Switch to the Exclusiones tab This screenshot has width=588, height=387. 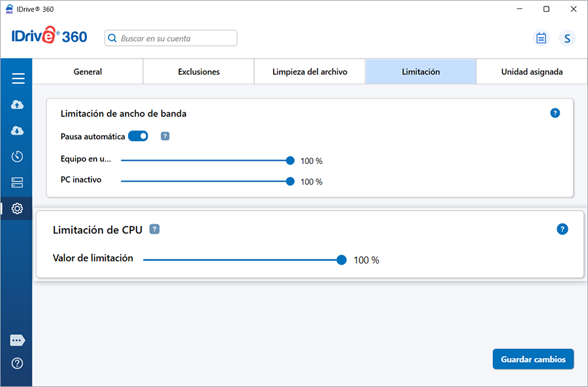click(199, 72)
